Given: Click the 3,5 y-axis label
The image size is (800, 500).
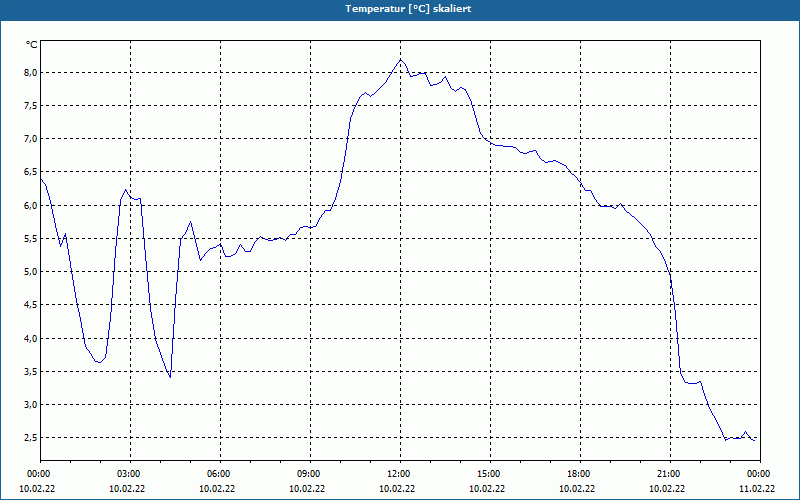Looking at the screenshot, I should 32,371.
